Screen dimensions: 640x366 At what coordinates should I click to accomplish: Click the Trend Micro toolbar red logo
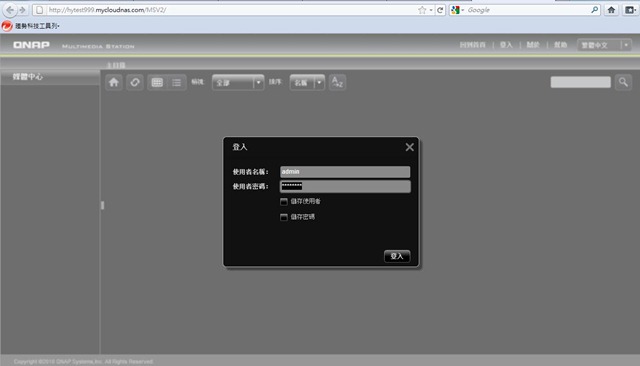(x=7, y=26)
